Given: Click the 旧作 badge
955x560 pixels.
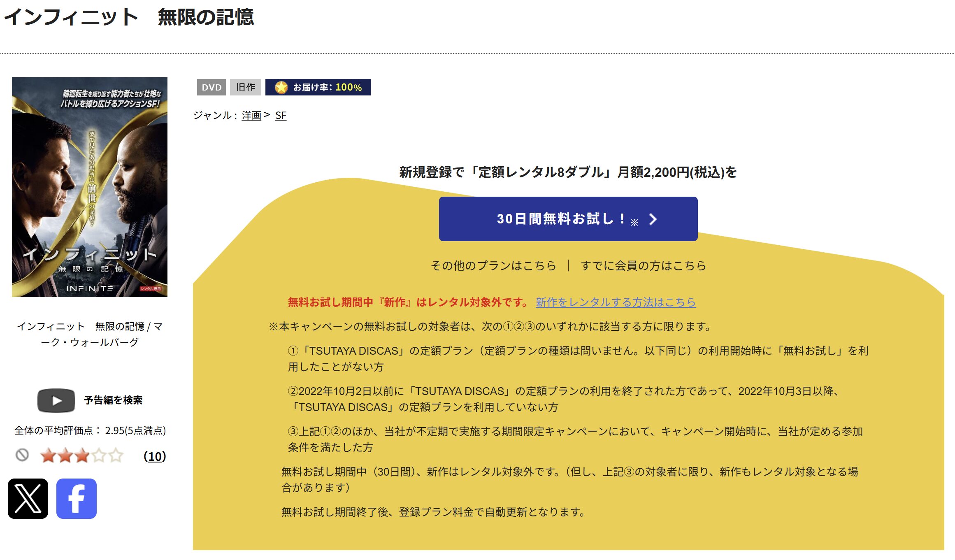Looking at the screenshot, I should [x=246, y=87].
